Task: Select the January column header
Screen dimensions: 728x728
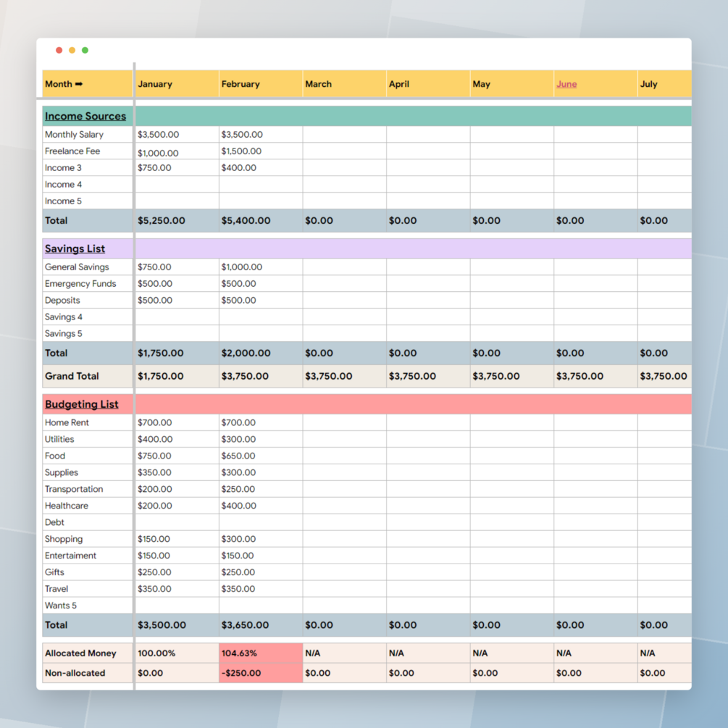Action: (177, 84)
